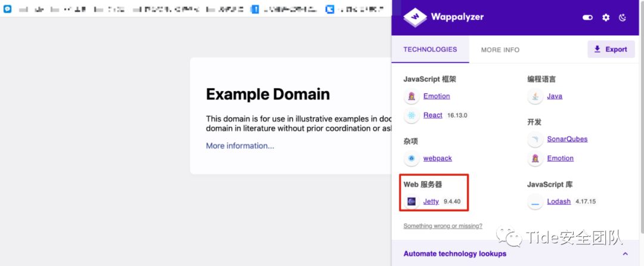Viewport: 644px width, 266px height.
Task: Open the SonarQubes link
Action: click(567, 139)
